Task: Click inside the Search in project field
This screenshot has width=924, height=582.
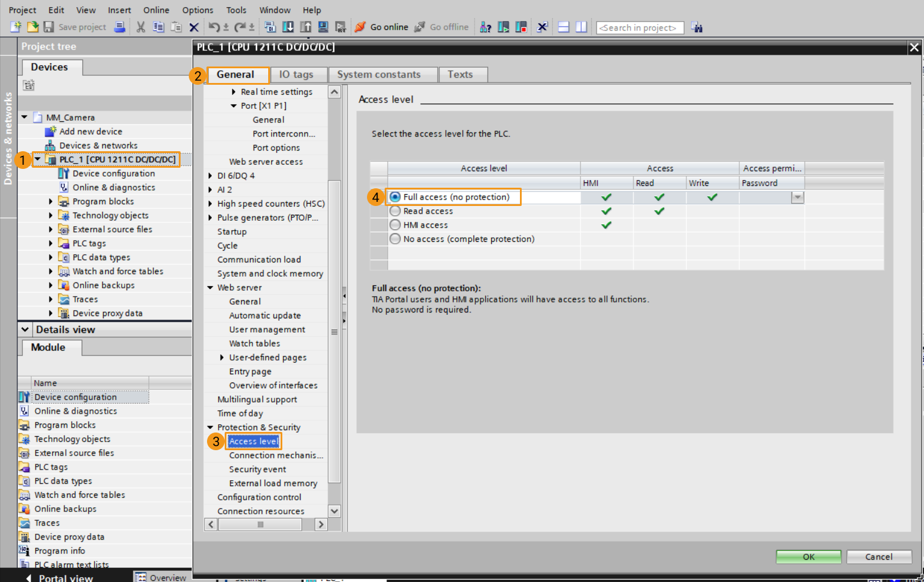Action: coord(639,28)
